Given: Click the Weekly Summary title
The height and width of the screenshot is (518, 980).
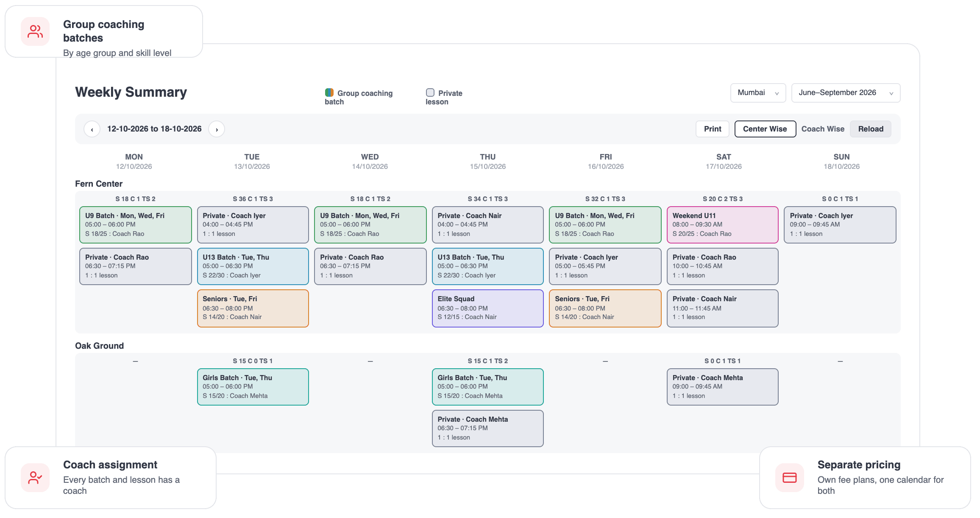Looking at the screenshot, I should (131, 92).
